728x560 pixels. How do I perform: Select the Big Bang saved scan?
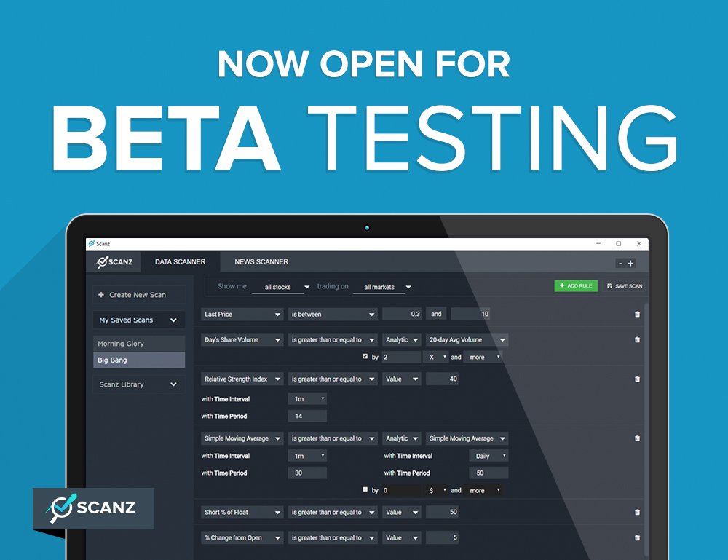pyautogui.click(x=139, y=360)
